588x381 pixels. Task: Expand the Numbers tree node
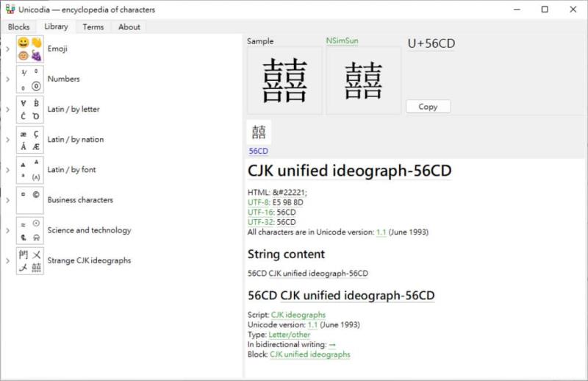coord(7,79)
